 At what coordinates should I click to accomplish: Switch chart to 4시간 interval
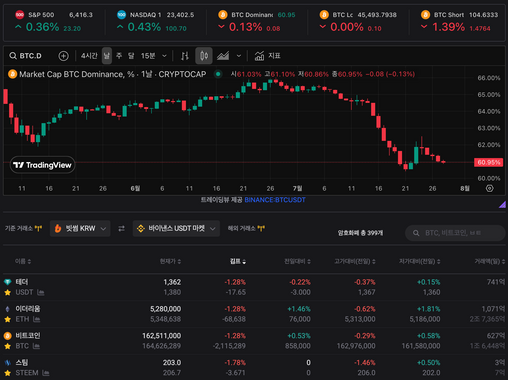(89, 56)
